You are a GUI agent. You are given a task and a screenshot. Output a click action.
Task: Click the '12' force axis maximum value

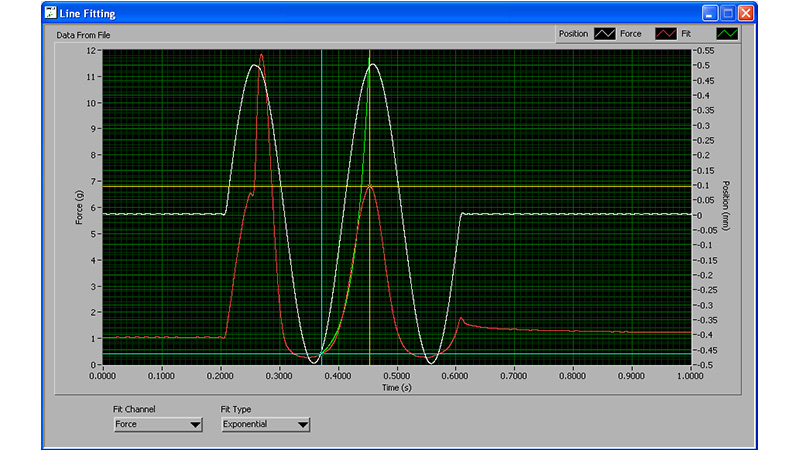[91, 51]
